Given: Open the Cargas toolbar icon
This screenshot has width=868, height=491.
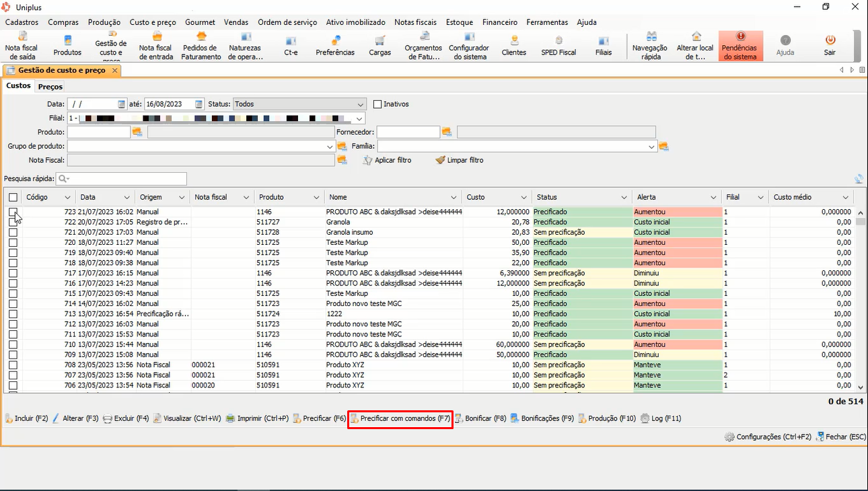Looking at the screenshot, I should (380, 46).
